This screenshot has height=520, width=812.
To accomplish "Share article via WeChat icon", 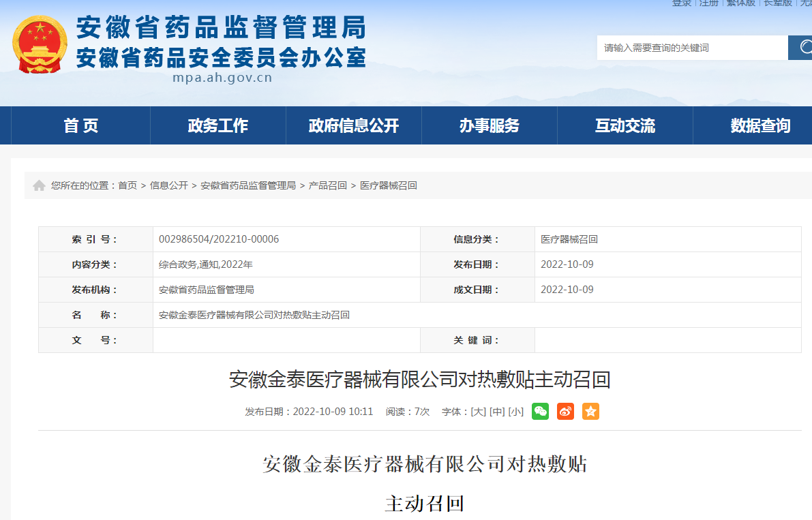I will pos(540,412).
